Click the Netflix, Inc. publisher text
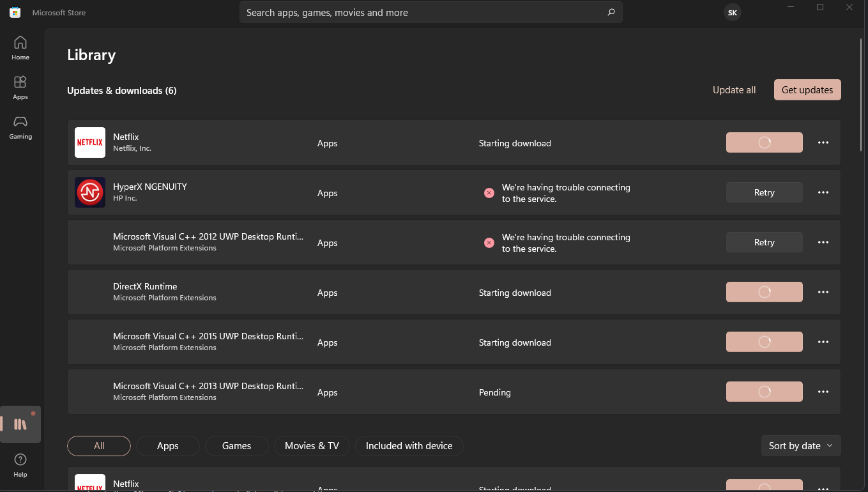Viewport: 868px width, 492px height. coord(132,148)
